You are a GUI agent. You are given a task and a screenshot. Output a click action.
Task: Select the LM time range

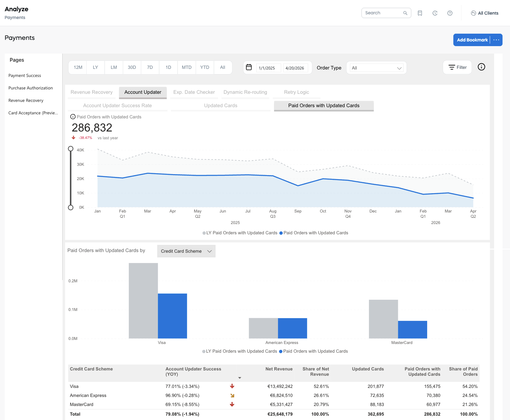pos(114,67)
